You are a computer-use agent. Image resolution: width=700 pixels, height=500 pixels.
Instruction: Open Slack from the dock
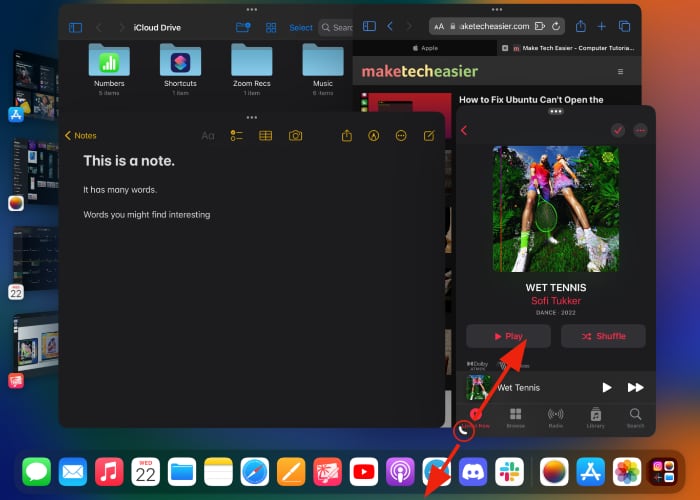pos(509,471)
